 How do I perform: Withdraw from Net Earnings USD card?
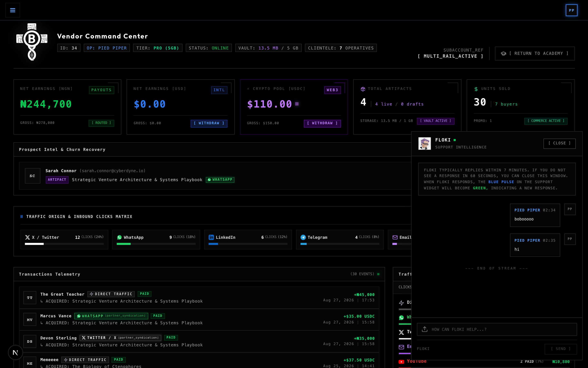click(x=209, y=123)
